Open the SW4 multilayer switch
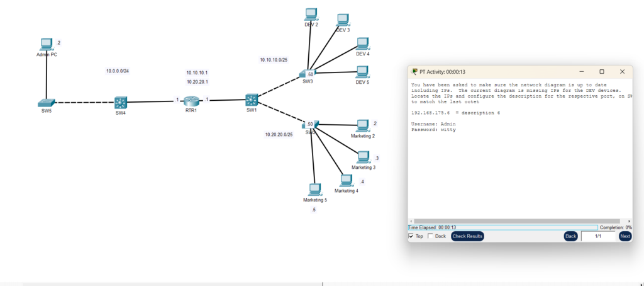Viewport: 644px width, 286px height. point(121,102)
